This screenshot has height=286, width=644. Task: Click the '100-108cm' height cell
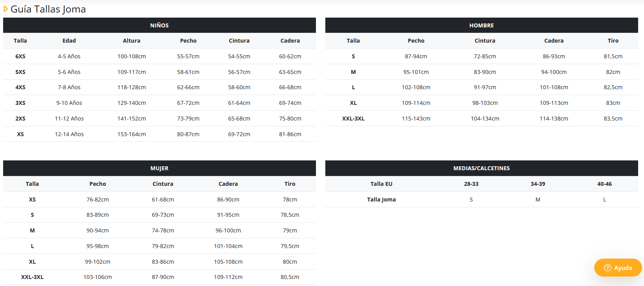pos(132,56)
